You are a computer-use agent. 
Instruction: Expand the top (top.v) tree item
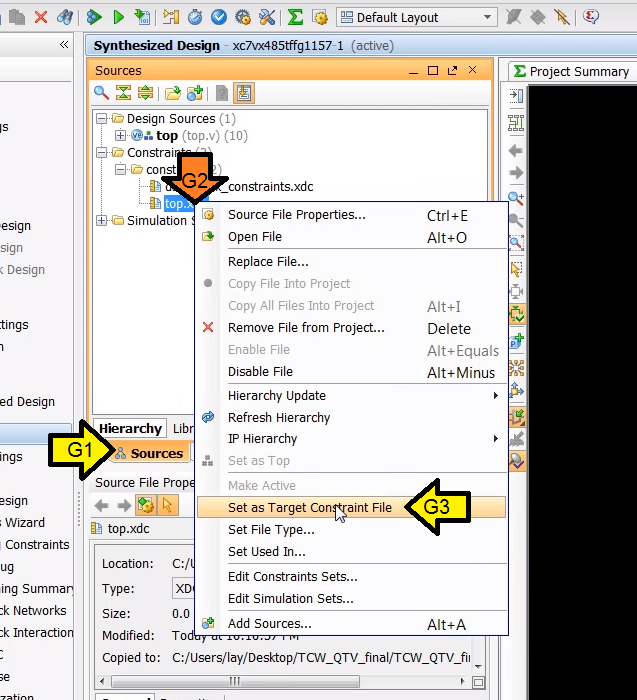(121, 136)
